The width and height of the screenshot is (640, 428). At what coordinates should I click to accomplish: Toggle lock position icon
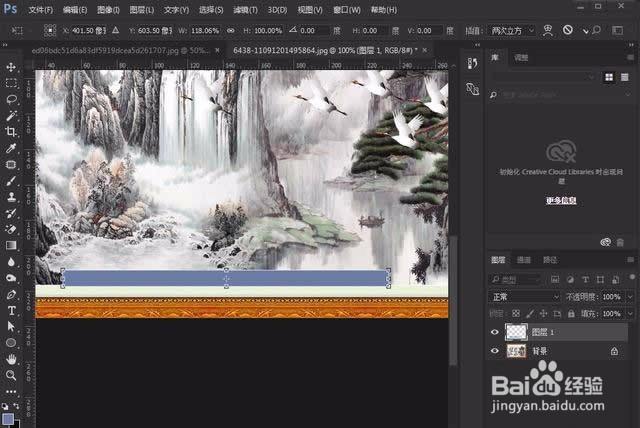pos(543,313)
